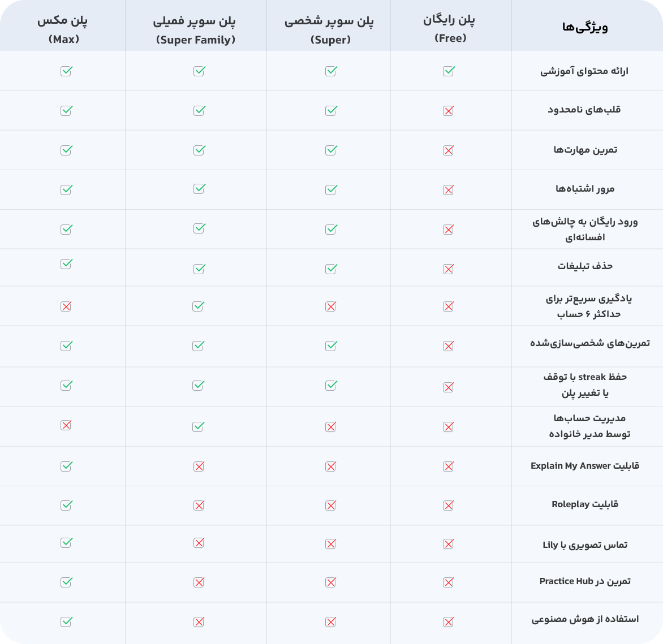Click the Explain My Answer feature label
Image resolution: width=663 pixels, height=644 pixels.
(x=584, y=466)
